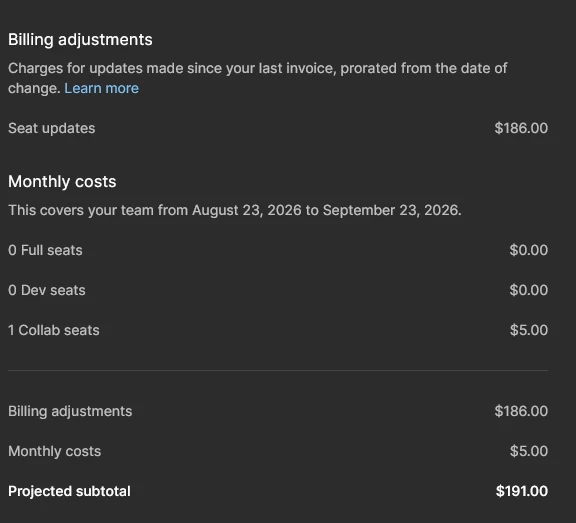Click the $186.00 summary amount below the divider

[x=521, y=411]
